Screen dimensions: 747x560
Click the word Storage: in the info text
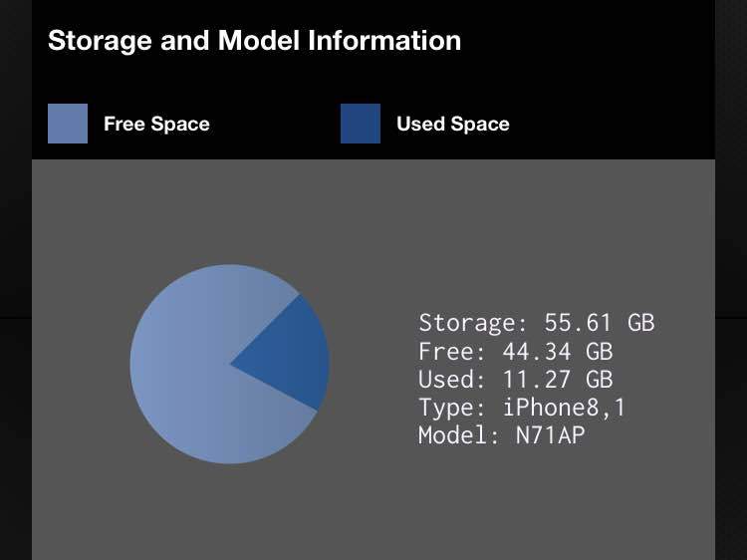[x=473, y=323]
